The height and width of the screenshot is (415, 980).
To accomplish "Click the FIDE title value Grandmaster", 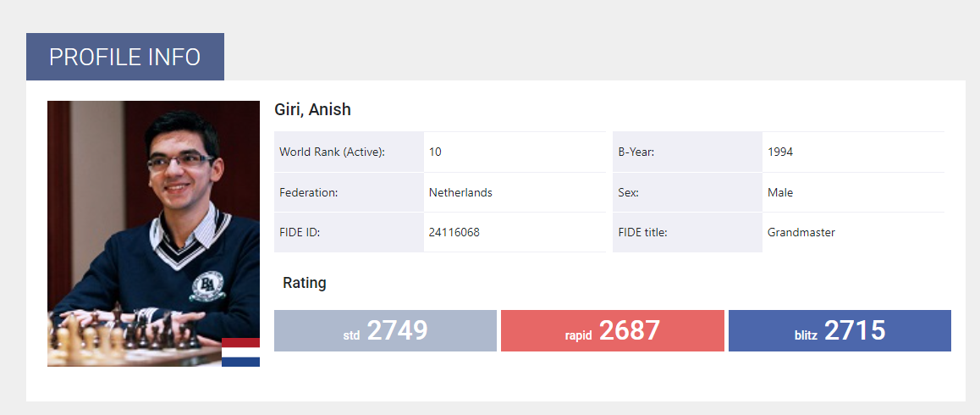I will 801,233.
